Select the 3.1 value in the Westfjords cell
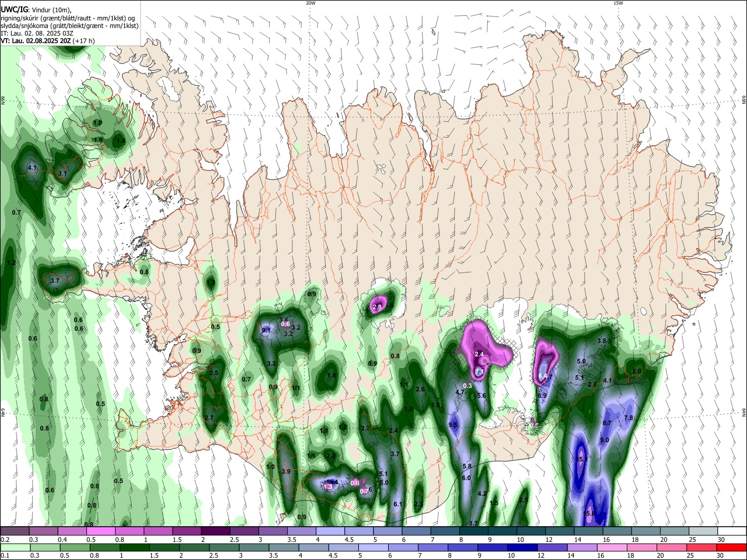The height and width of the screenshot is (560, 747). pyautogui.click(x=63, y=173)
